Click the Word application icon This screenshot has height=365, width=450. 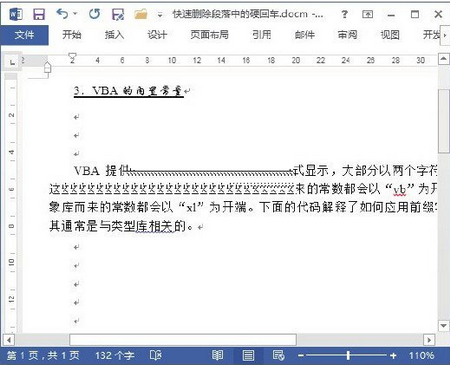[15, 14]
